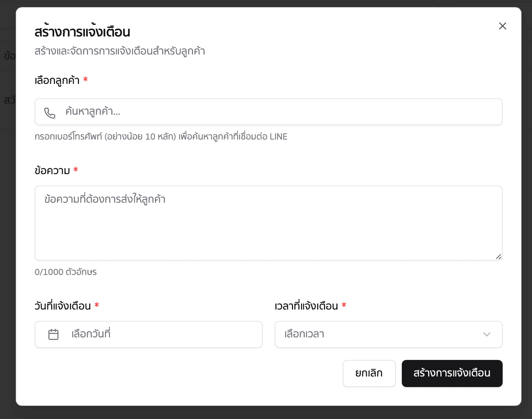Click the สร้างการแจ้งเตือน create button

452,373
